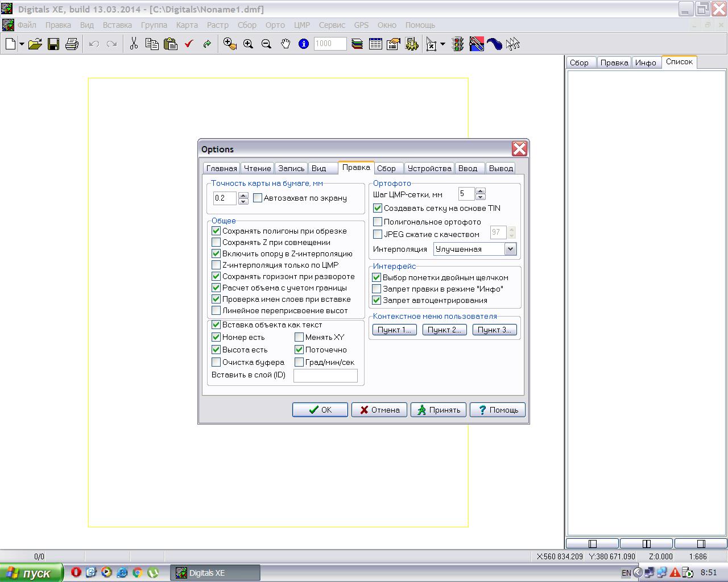The width and height of the screenshot is (728, 582).
Task: Click the Принять button
Action: tap(439, 410)
